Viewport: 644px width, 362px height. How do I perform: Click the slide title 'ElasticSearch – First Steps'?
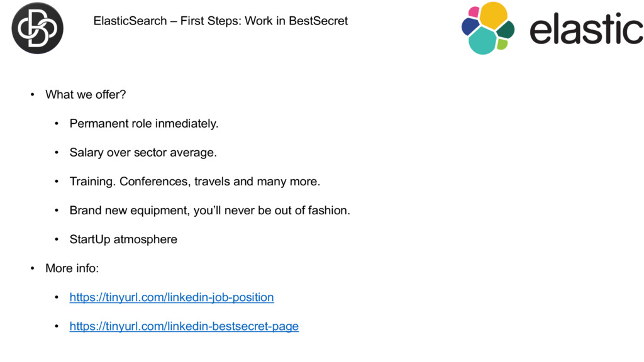pos(167,21)
